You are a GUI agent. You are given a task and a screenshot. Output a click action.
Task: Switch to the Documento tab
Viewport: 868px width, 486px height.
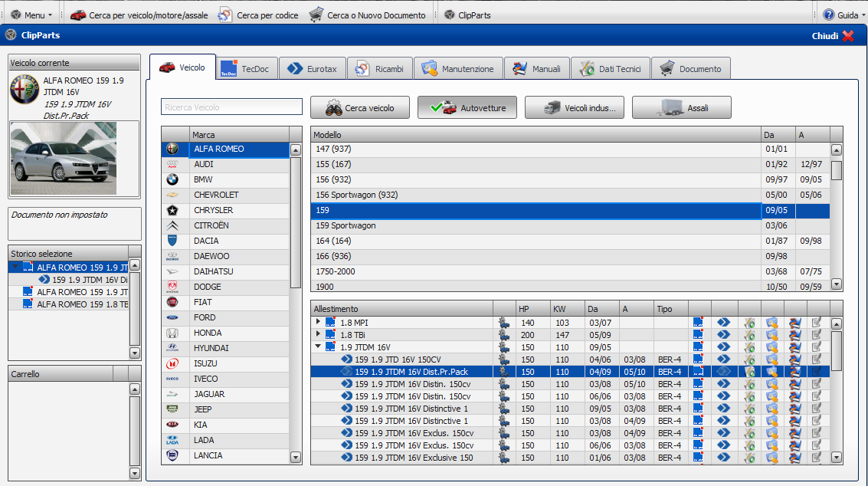tap(691, 69)
